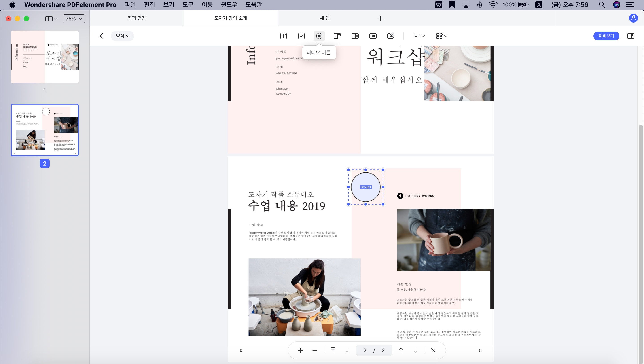Image resolution: width=644 pixels, height=364 pixels.
Task: Open the Apple menu
Action: pos(12,4)
